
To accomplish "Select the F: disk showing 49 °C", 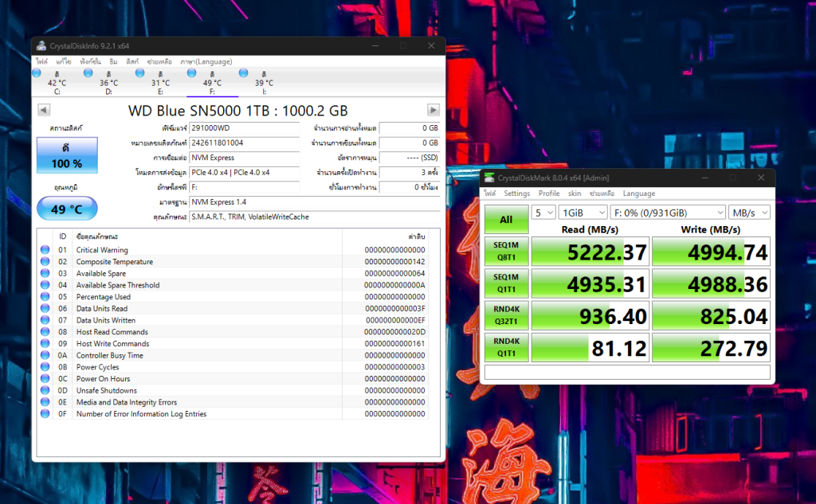I will pos(212,82).
